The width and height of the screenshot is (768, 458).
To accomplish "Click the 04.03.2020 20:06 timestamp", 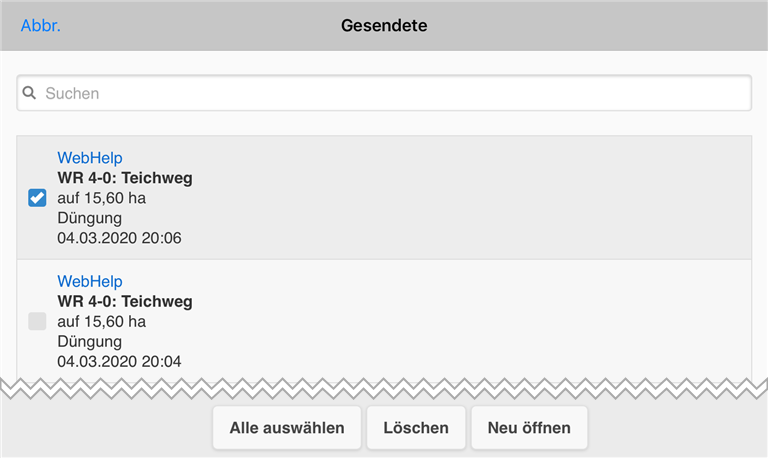I will click(x=119, y=238).
